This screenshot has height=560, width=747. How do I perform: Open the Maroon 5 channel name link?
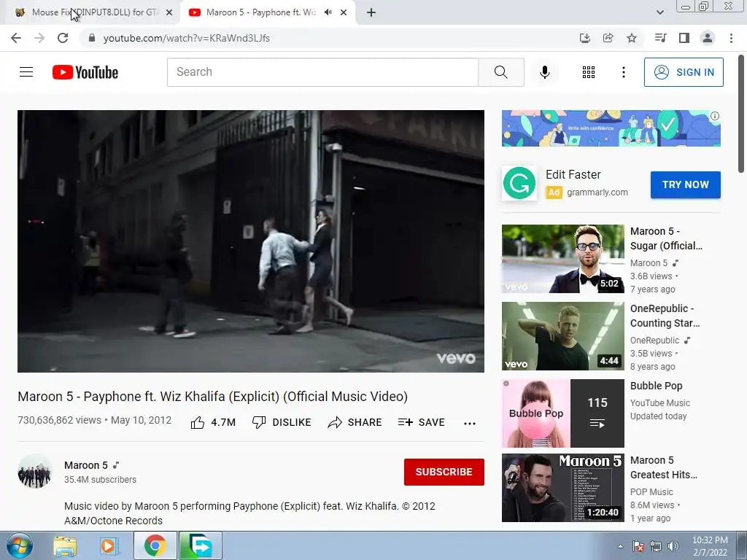86,465
